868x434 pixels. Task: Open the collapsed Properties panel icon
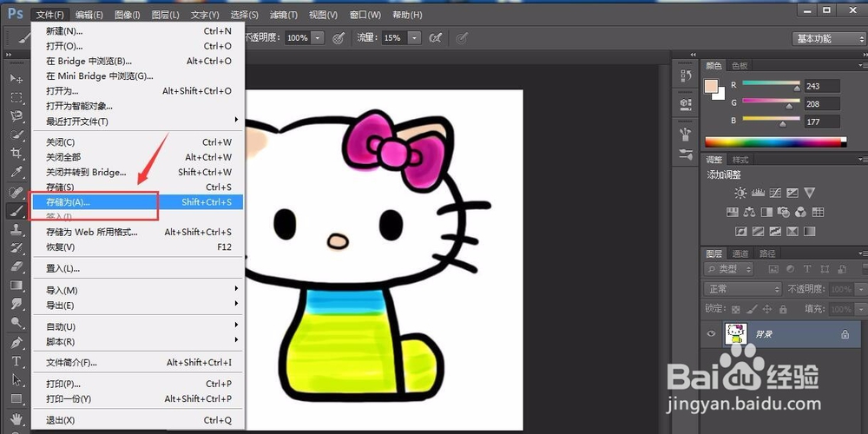coord(686,104)
